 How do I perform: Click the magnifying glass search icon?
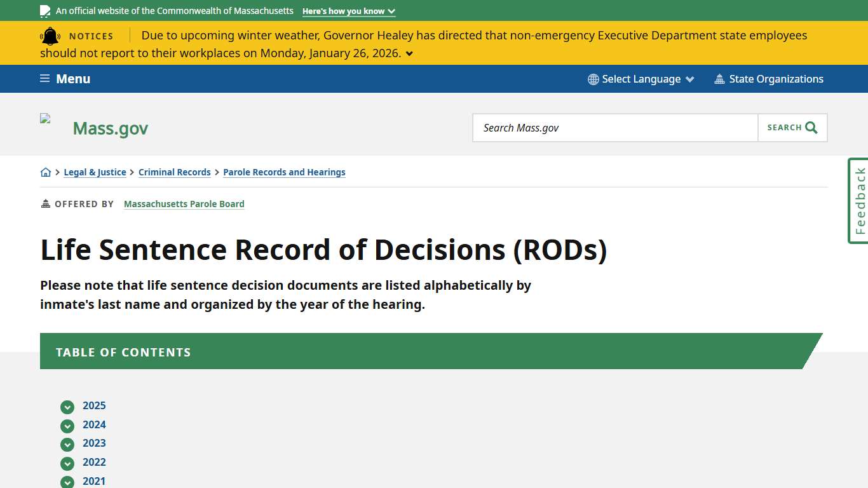(x=811, y=127)
